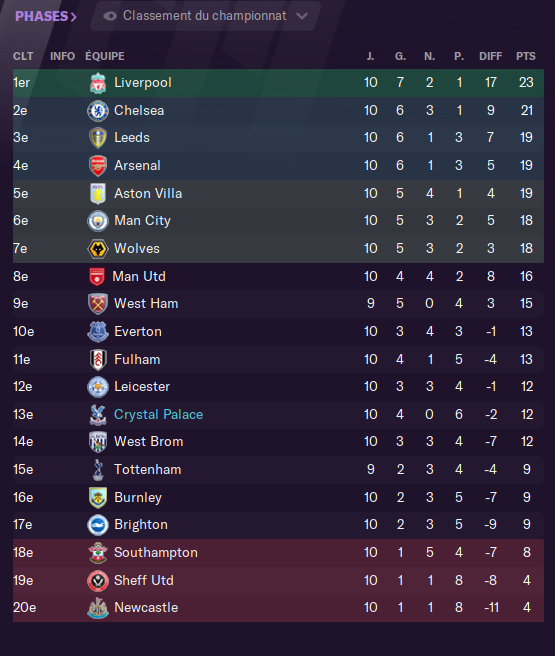
Task: Open the Classement du championnat view selector
Action: click(205, 16)
